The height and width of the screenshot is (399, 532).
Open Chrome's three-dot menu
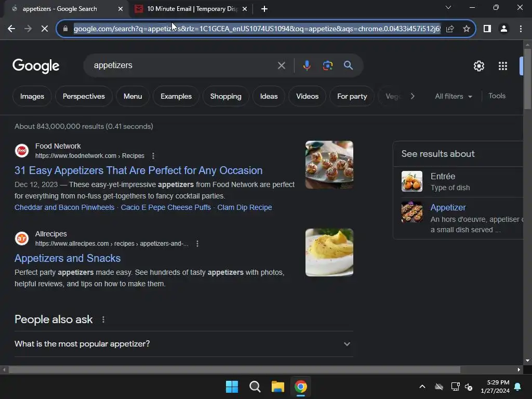point(521,29)
